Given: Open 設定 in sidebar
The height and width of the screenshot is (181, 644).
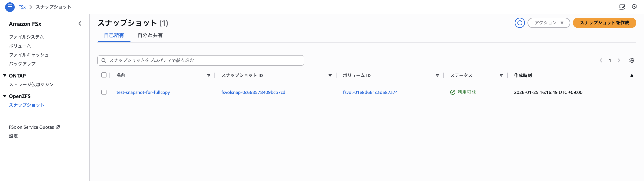Looking at the screenshot, I should [13, 136].
